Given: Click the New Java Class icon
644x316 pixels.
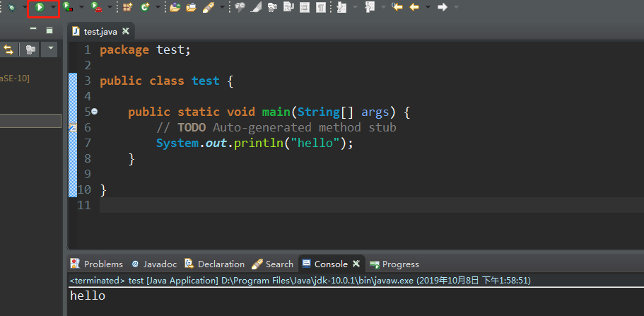Looking at the screenshot, I should point(145,7).
